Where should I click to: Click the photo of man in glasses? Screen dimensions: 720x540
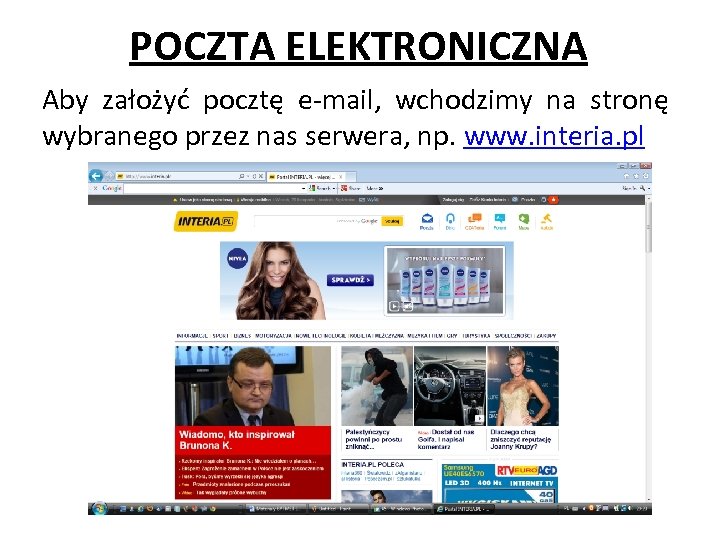253,386
